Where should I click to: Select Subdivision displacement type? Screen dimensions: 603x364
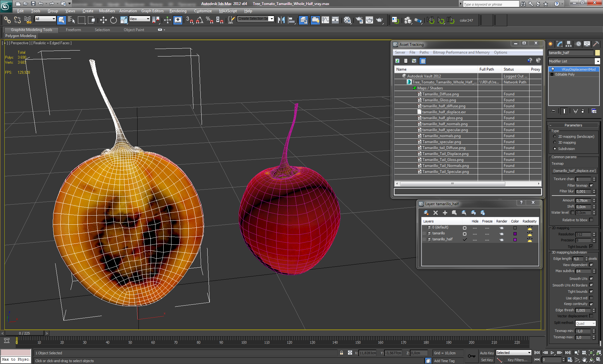pos(555,149)
